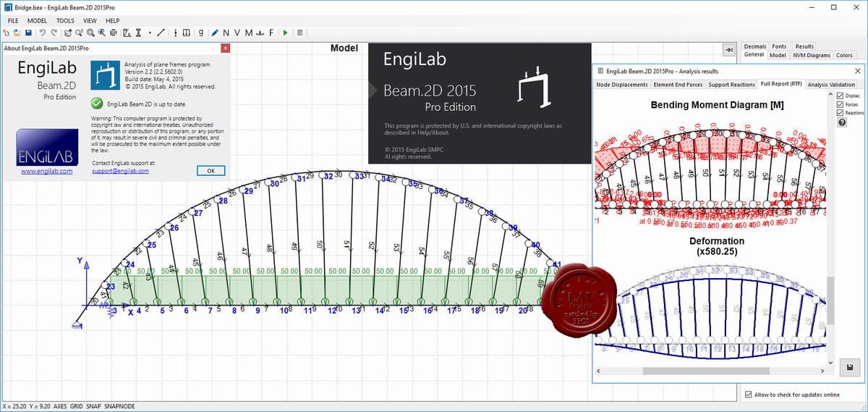Toggle the Forces checkbox
The width and height of the screenshot is (868, 412).
coord(840,104)
